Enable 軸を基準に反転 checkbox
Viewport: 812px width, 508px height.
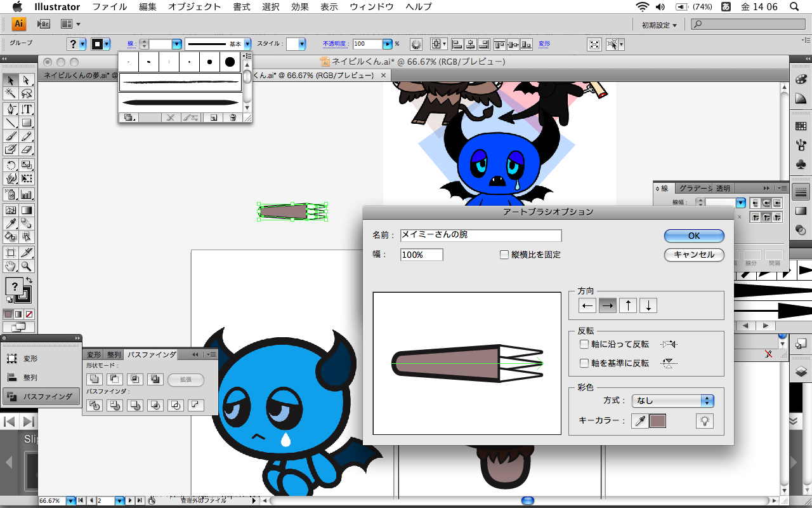click(585, 363)
